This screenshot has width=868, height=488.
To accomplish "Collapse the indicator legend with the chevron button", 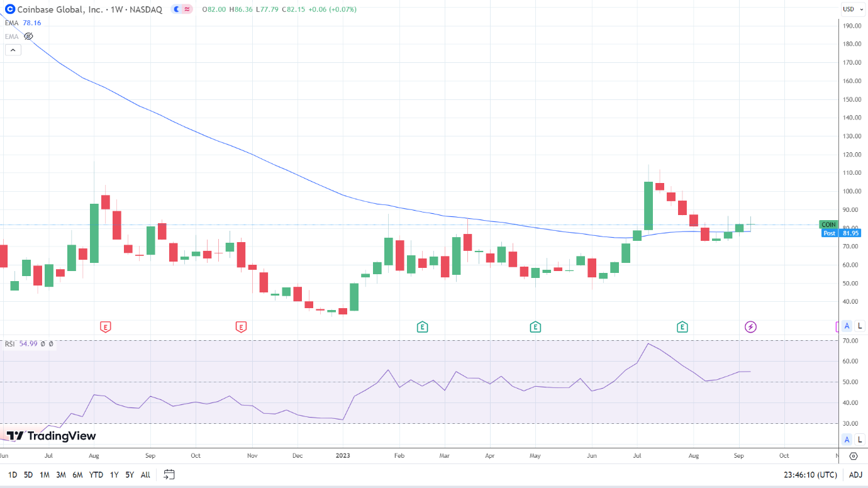I will tap(13, 50).
